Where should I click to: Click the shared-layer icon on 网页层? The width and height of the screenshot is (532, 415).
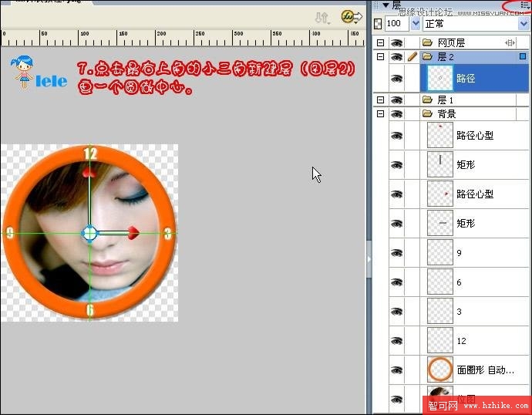pos(510,43)
